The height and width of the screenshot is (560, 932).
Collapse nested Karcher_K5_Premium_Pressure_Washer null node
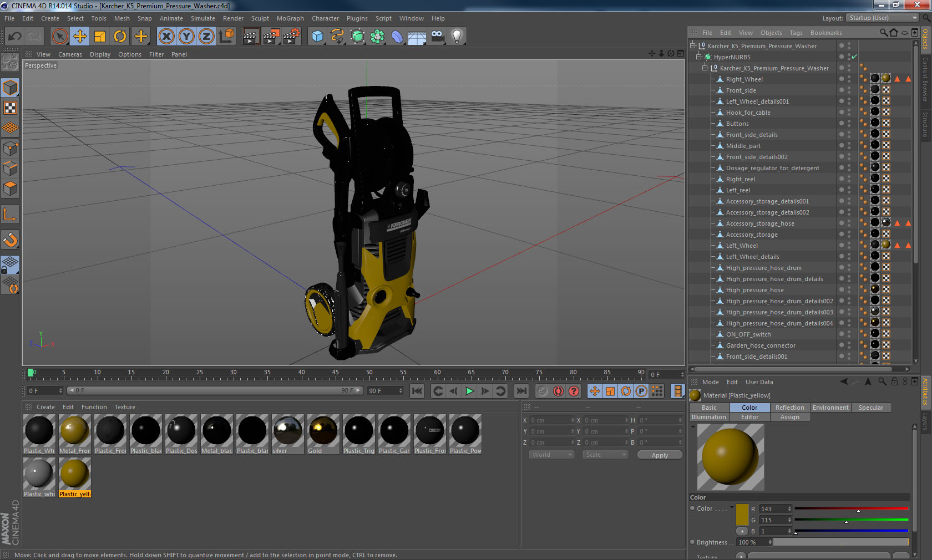[x=705, y=68]
